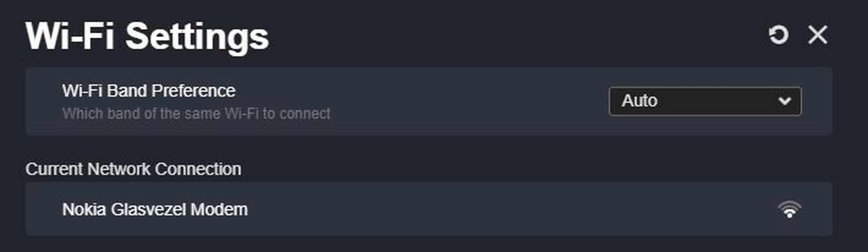Close the Wi-Fi Settings panel
This screenshot has width=868, height=252.
pyautogui.click(x=818, y=35)
